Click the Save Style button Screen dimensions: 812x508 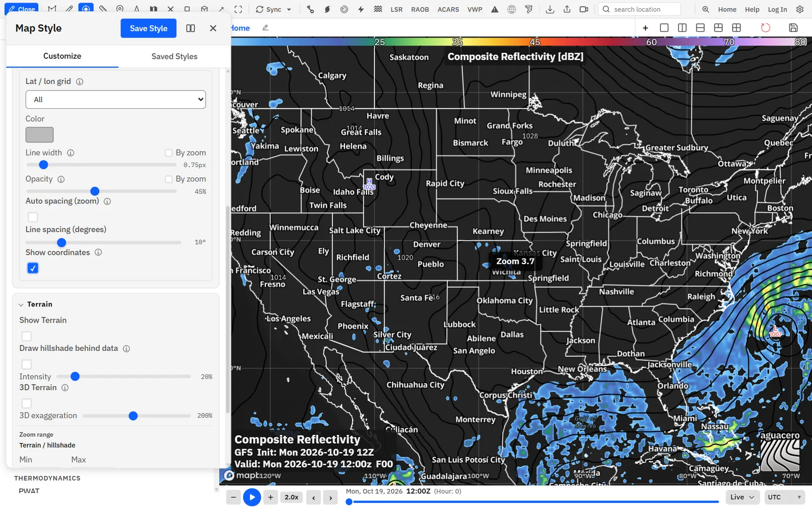(148, 28)
